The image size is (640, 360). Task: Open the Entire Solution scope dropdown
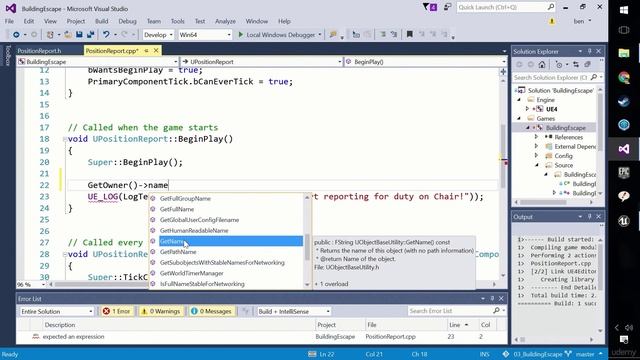[57, 311]
